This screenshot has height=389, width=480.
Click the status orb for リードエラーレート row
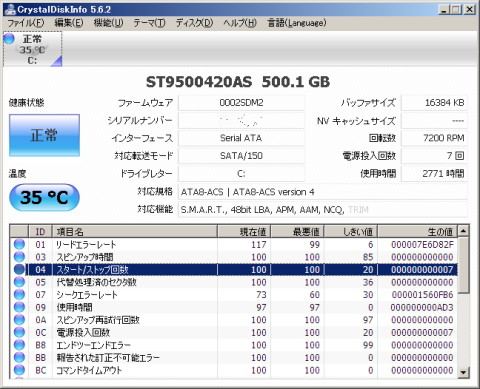pyautogui.click(x=19, y=244)
